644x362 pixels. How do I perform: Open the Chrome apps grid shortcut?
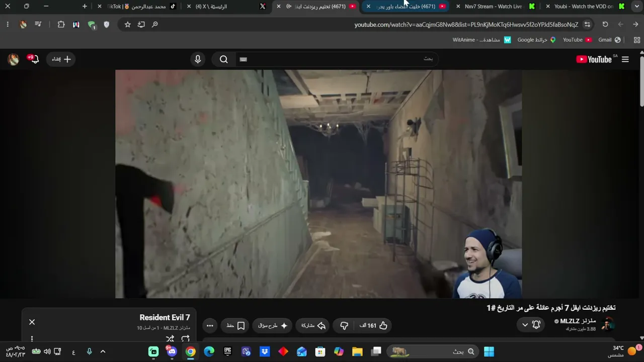[637, 40]
